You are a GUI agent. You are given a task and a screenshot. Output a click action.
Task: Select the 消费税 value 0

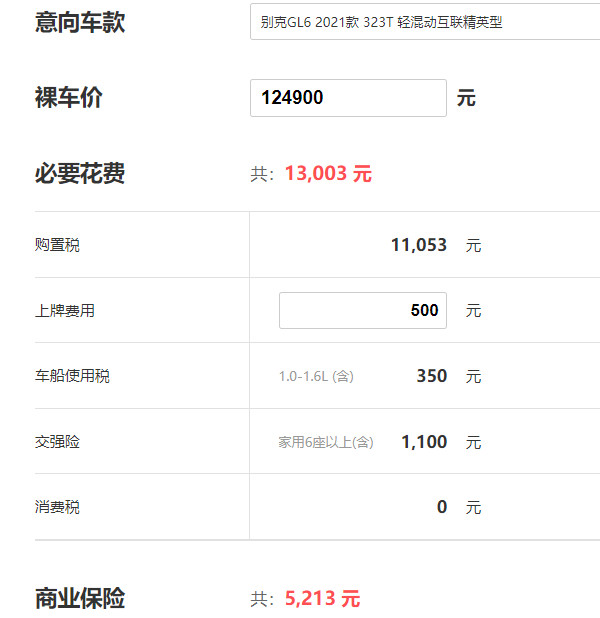442,507
